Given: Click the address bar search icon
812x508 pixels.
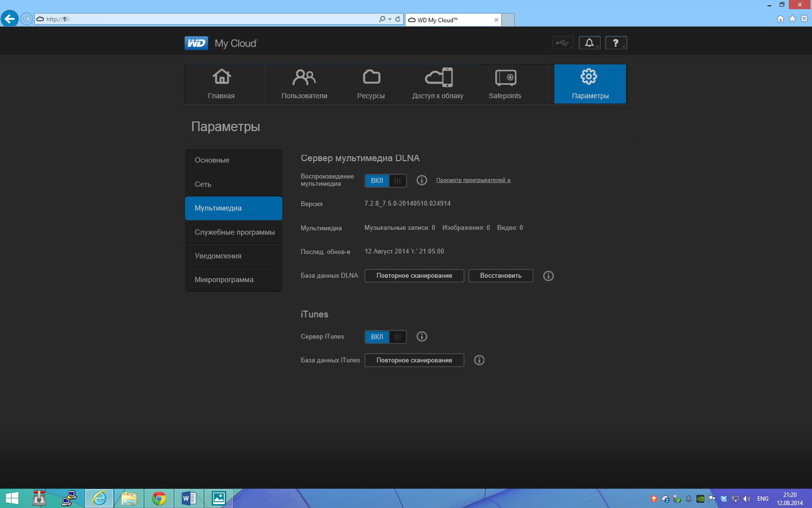Looking at the screenshot, I should click(382, 19).
